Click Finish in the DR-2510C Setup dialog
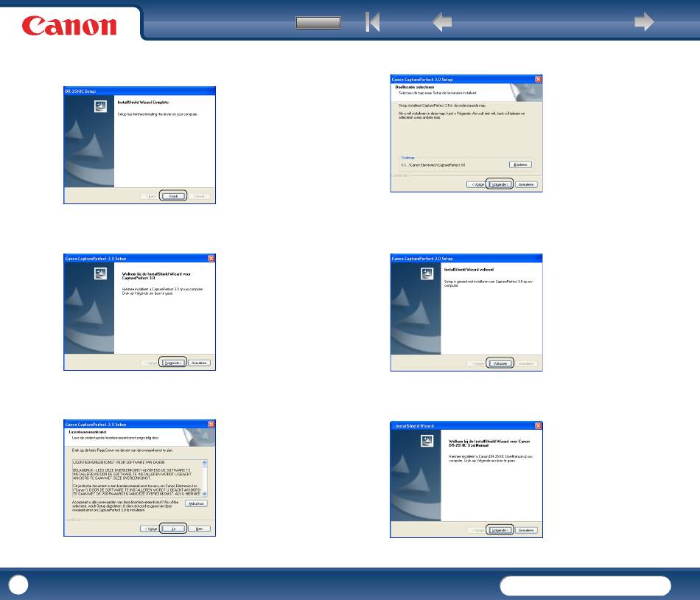This screenshot has height=600, width=700. [x=173, y=196]
